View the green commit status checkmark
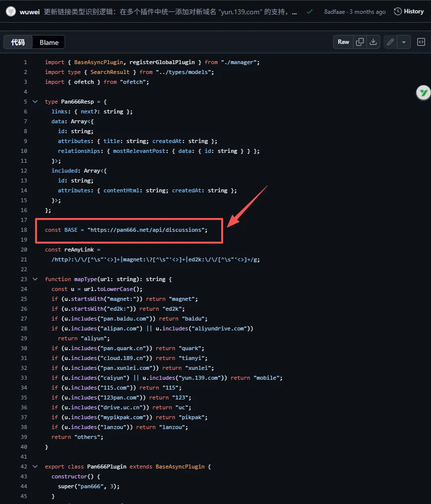431x504 pixels. 310,11
